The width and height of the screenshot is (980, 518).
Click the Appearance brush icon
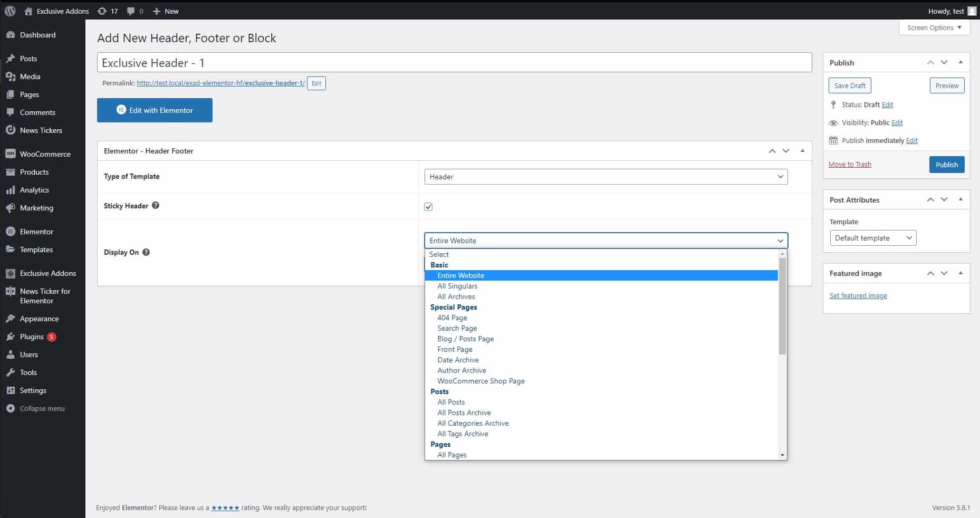pyautogui.click(x=11, y=319)
